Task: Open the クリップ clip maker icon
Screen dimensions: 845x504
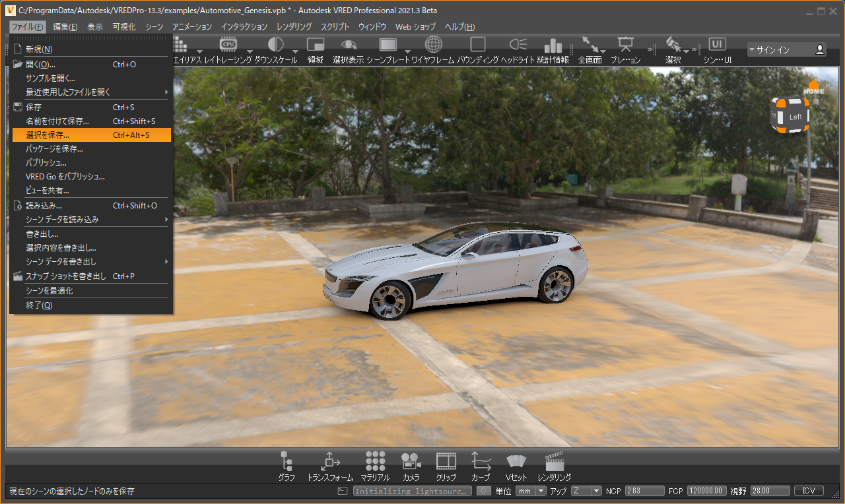Action: click(446, 461)
